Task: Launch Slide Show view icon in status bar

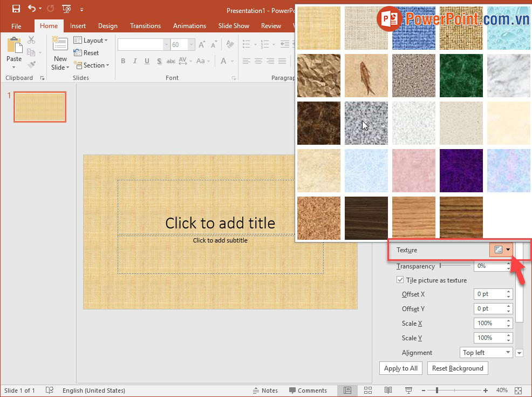Action: (408, 391)
